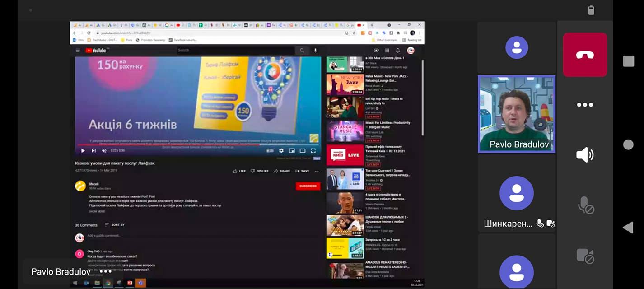Hang up with the red end-call button
Screen dimensions: 644x289
coord(585,55)
